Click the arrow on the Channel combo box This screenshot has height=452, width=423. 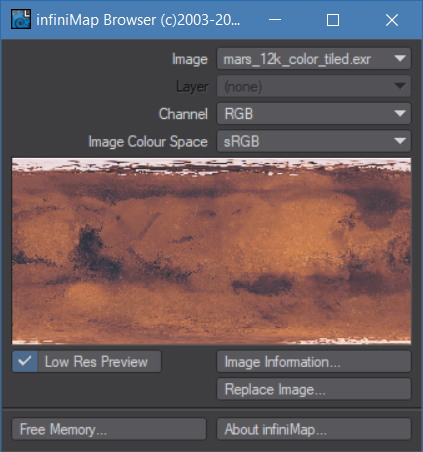pyautogui.click(x=400, y=114)
